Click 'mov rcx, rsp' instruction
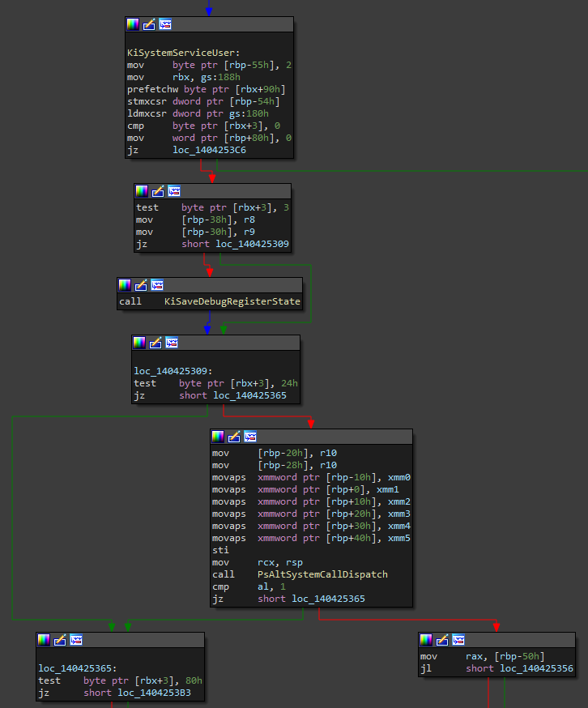Viewport: 588px width, 708px height. click(258, 562)
